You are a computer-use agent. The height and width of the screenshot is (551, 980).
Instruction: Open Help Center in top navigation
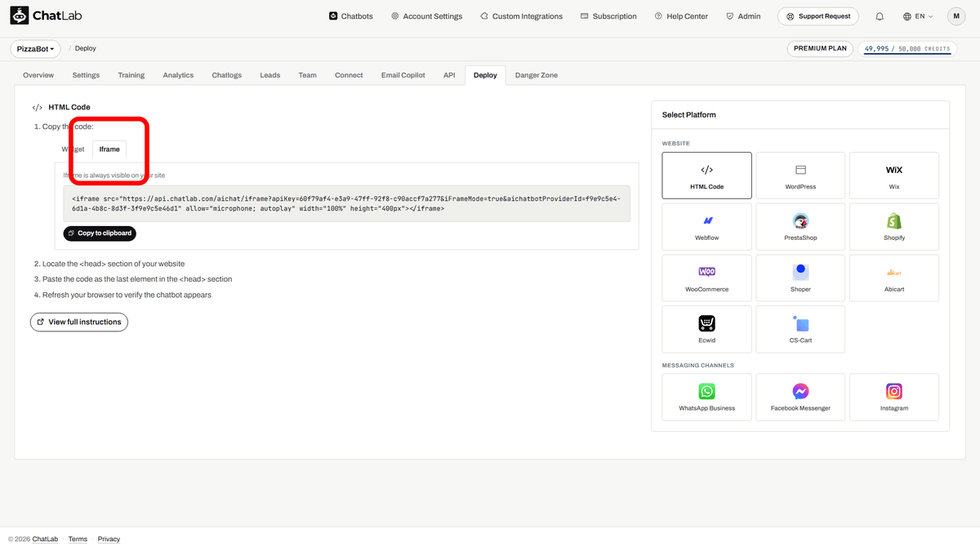(x=681, y=16)
